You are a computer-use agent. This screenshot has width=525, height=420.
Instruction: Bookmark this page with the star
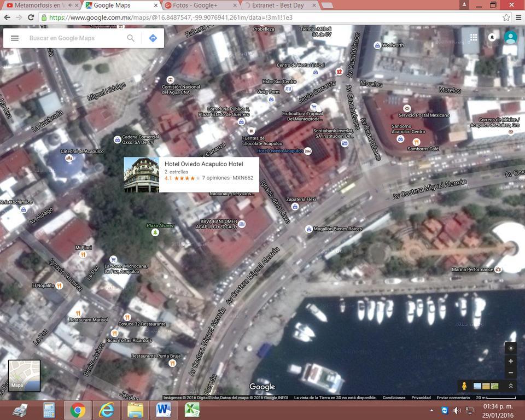(x=506, y=17)
